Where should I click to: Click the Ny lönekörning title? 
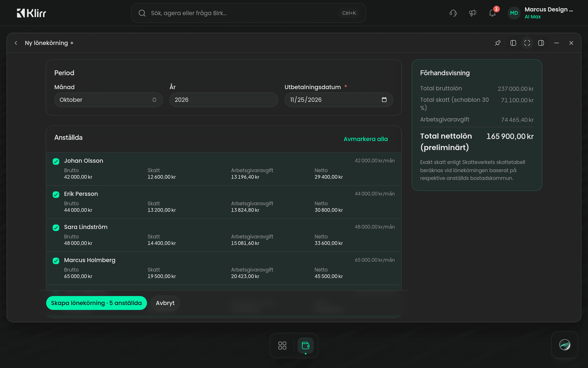[46, 43]
